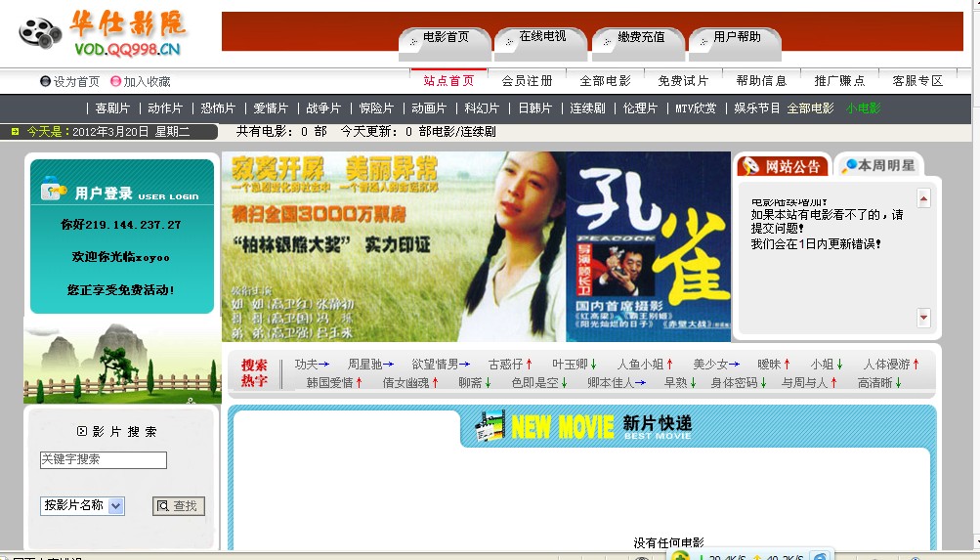Click the 查找 search button
The width and height of the screenshot is (980, 560).
point(179,505)
